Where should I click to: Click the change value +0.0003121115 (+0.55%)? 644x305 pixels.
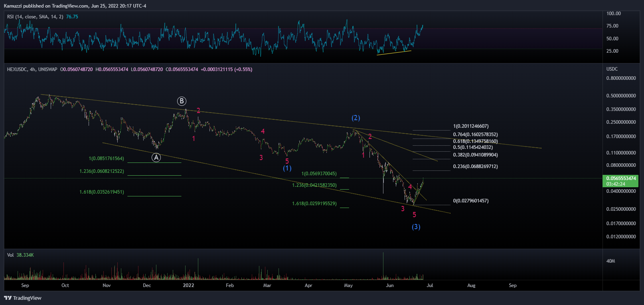click(227, 69)
